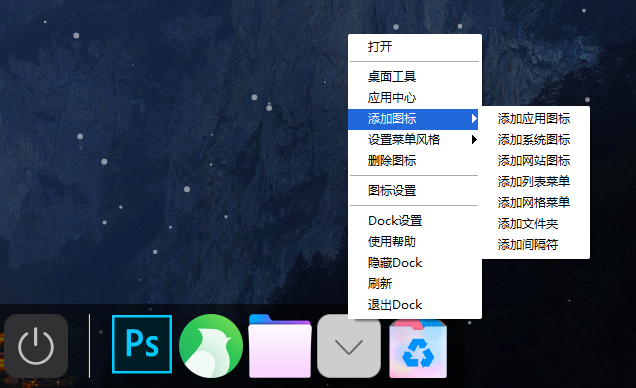The width and height of the screenshot is (636, 388).
Task: Open the pink folder dock icon
Action: click(280, 346)
